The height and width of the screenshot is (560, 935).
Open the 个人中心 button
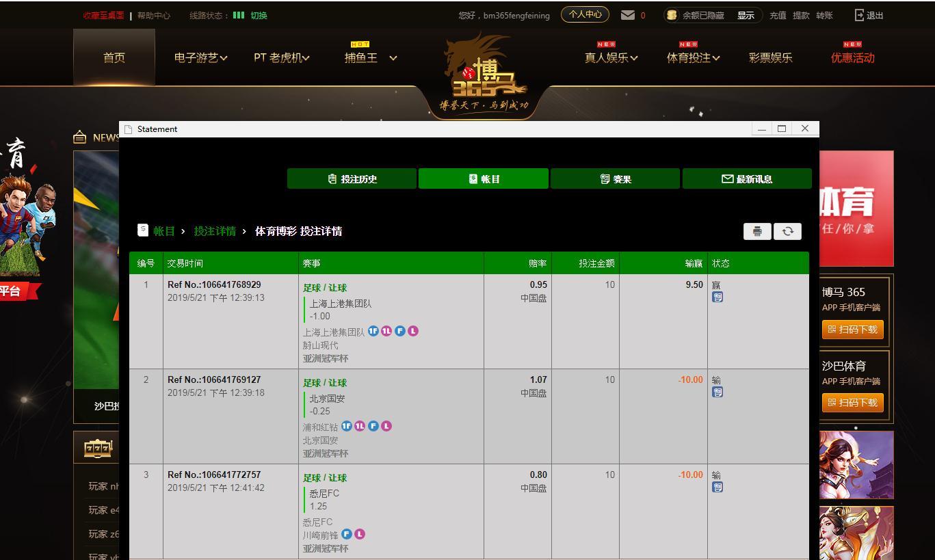tap(585, 14)
